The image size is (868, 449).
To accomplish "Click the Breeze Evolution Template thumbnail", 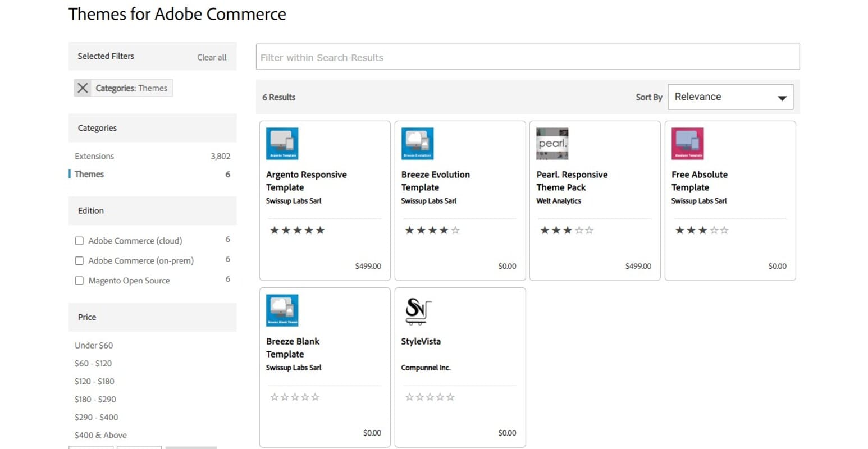I will coord(417,143).
